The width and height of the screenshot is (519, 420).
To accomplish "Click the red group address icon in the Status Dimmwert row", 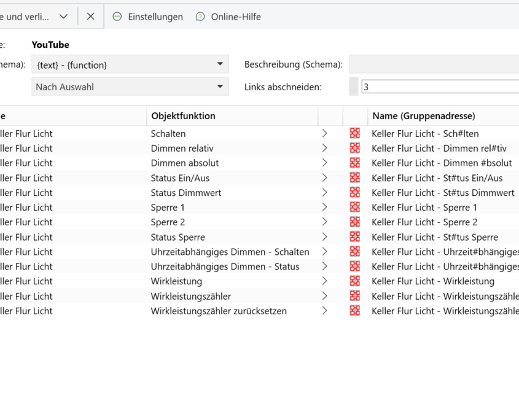I will [355, 192].
